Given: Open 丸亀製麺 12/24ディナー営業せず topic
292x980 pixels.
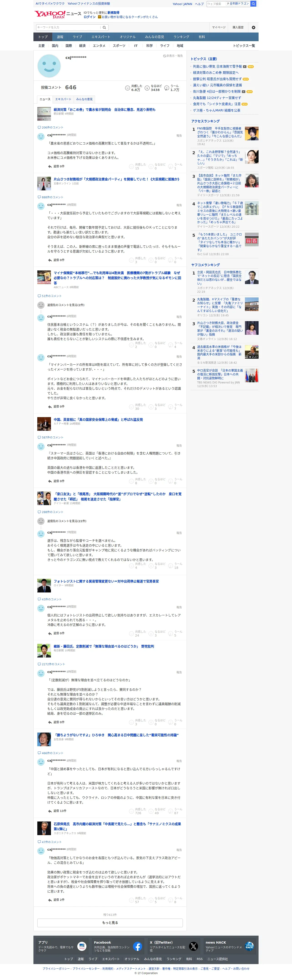Looking at the screenshot, I should point(217,98).
